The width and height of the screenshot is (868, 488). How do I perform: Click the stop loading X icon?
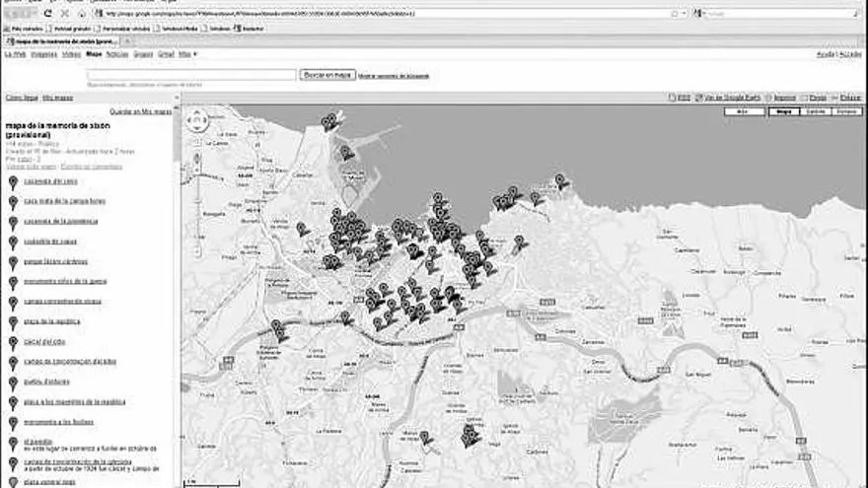pyautogui.click(x=65, y=13)
